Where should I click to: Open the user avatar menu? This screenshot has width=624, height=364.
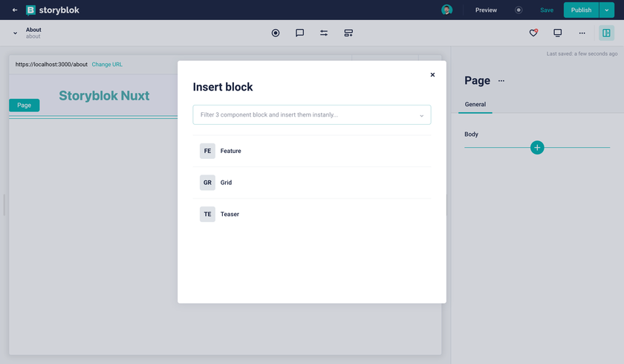[x=446, y=10]
